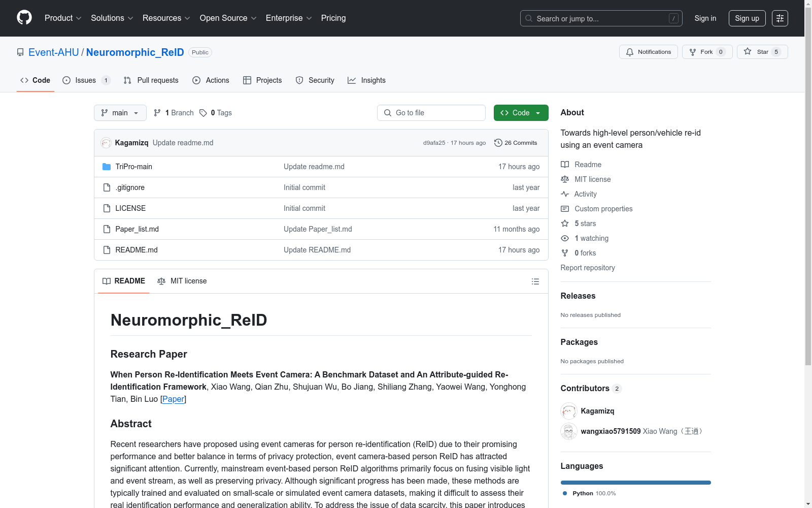Click the repository icon before Event-AHU

pos(20,52)
